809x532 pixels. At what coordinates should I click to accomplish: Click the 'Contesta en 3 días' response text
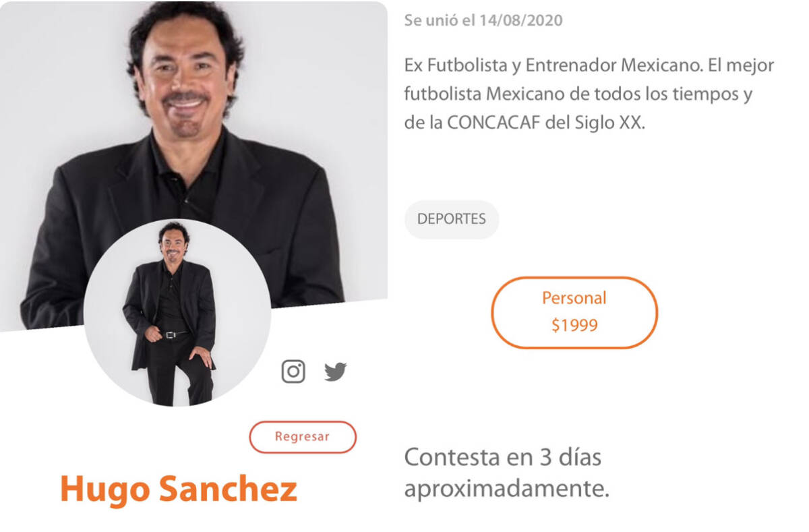click(503, 457)
